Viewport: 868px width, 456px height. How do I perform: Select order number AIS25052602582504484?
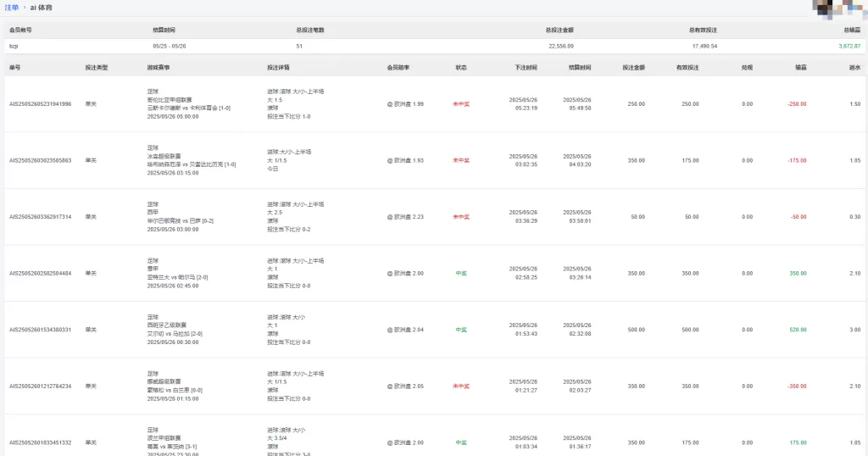click(41, 274)
